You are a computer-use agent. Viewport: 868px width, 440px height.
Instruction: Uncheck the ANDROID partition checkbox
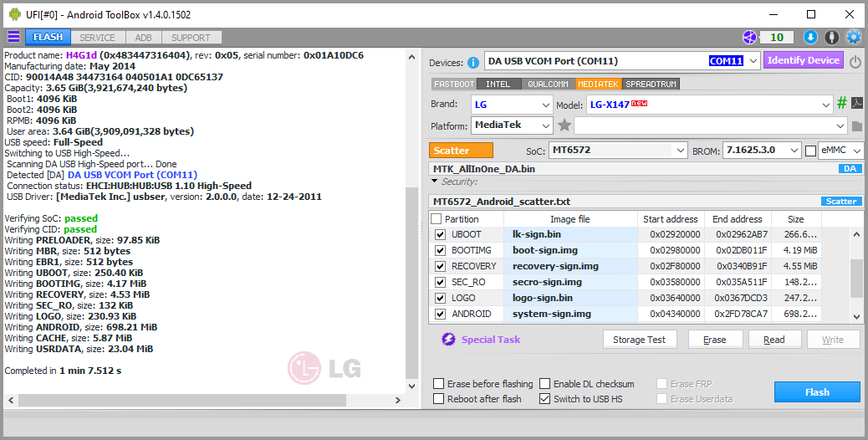[x=440, y=314]
